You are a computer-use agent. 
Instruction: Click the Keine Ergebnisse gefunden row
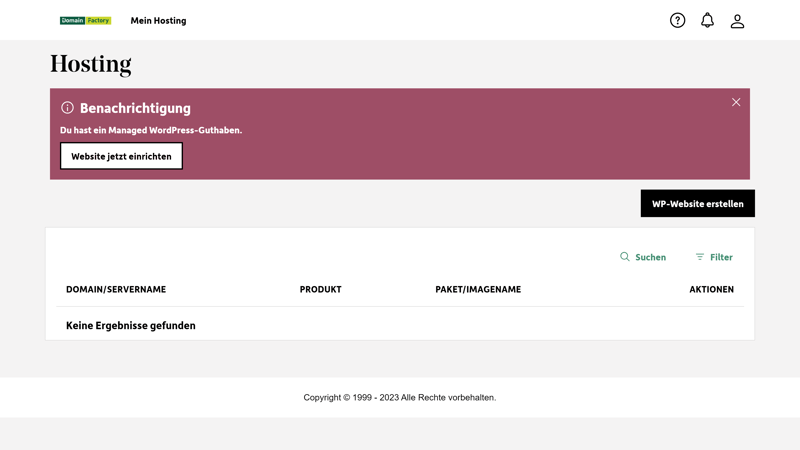pyautogui.click(x=131, y=325)
